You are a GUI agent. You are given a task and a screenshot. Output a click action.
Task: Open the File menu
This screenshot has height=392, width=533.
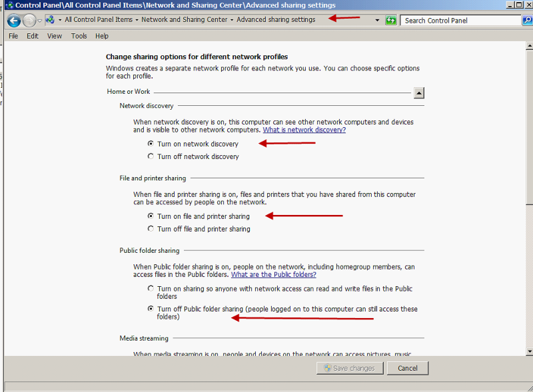tap(13, 36)
